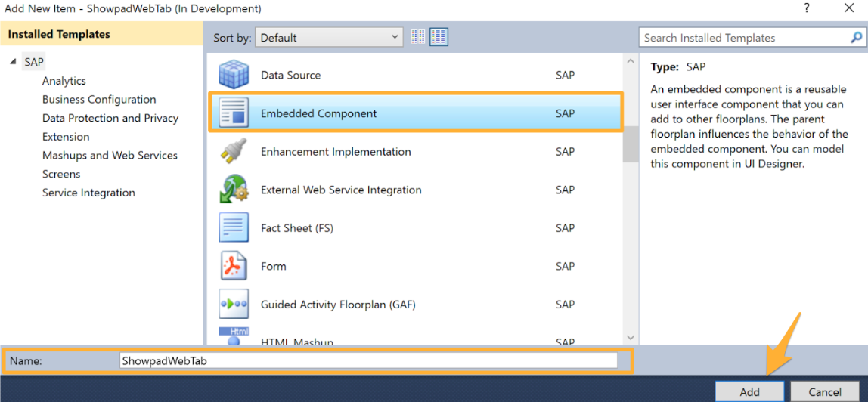Click the Help question mark button

(807, 8)
